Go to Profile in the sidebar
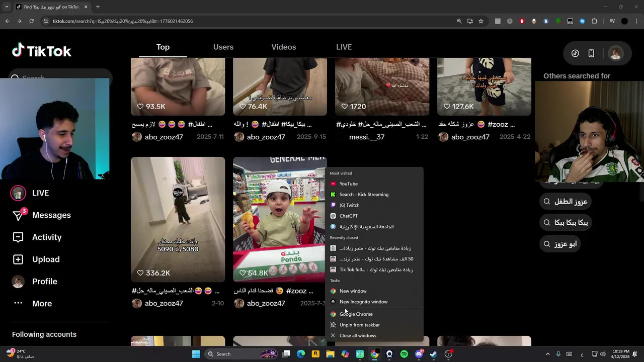The width and height of the screenshot is (644, 362). (34, 282)
